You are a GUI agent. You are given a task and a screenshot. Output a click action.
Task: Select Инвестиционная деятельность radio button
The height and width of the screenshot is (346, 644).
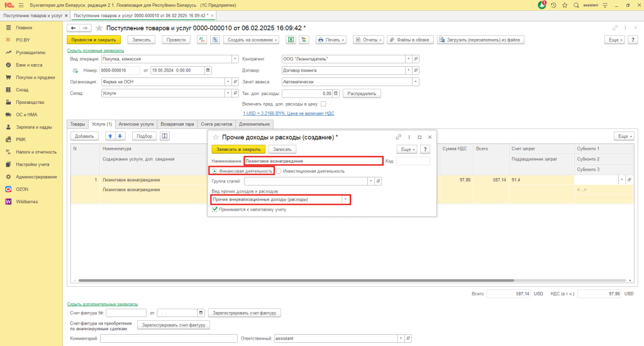pyautogui.click(x=279, y=171)
